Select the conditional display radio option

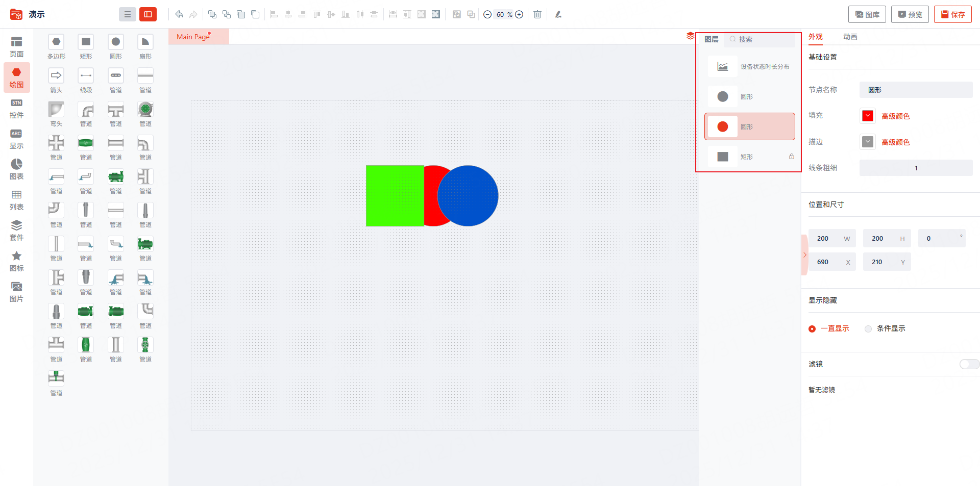[x=885, y=328]
